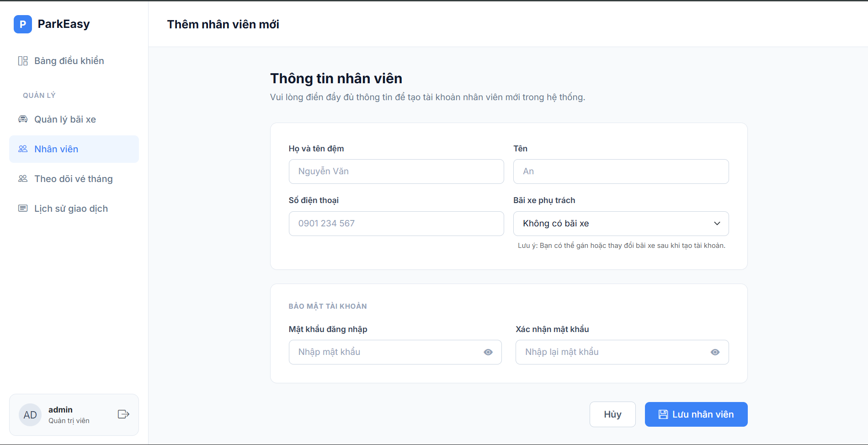Click into the Số điện thoại field
868x445 pixels.
[396, 224]
